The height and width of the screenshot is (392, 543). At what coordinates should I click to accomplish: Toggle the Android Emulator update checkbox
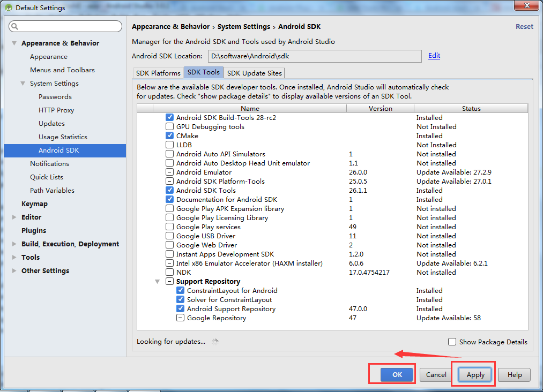coord(170,172)
